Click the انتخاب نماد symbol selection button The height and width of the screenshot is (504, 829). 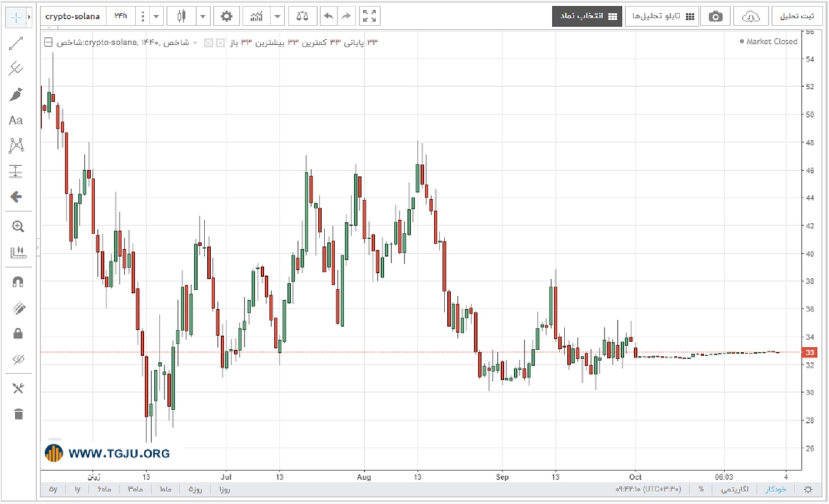point(587,17)
